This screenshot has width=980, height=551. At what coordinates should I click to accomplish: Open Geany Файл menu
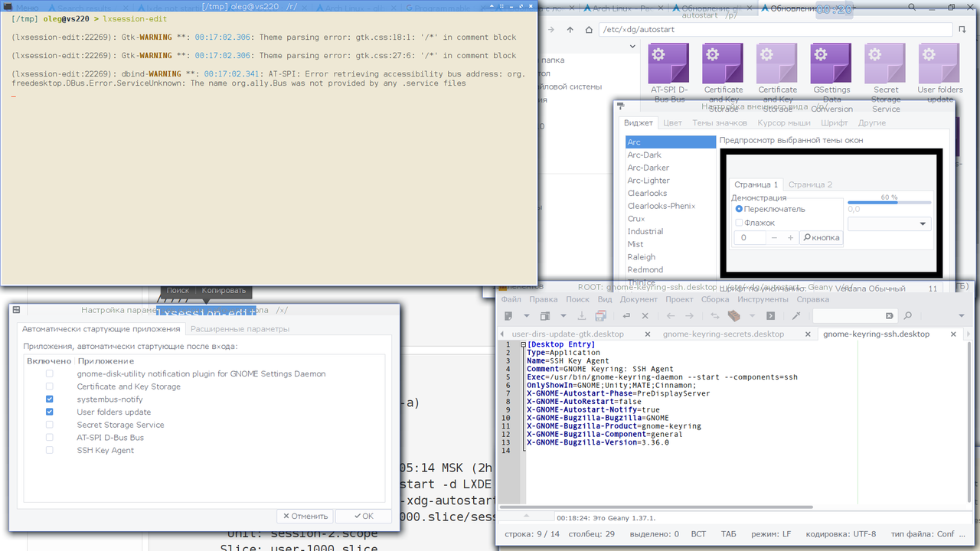pyautogui.click(x=511, y=299)
